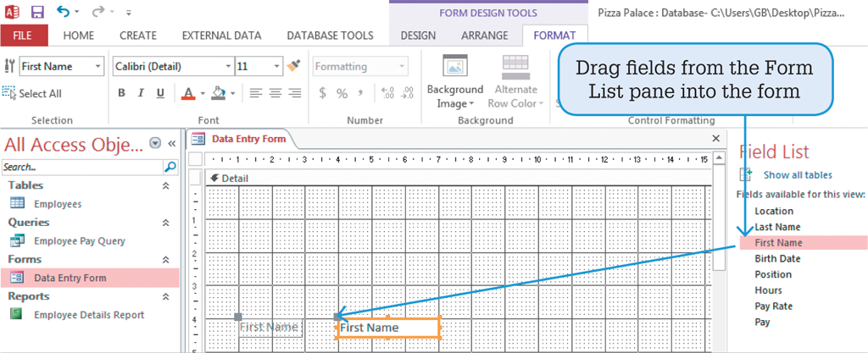Toggle Underline formatting

(x=160, y=93)
